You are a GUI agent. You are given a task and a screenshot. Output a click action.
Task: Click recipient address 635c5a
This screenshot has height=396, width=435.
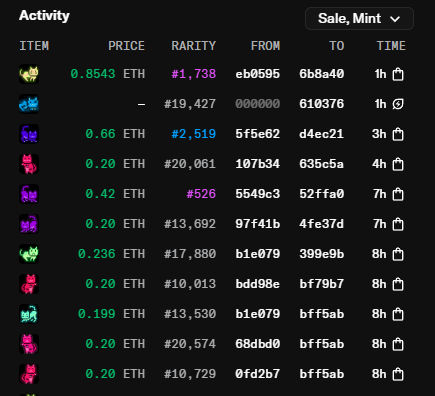click(x=322, y=164)
